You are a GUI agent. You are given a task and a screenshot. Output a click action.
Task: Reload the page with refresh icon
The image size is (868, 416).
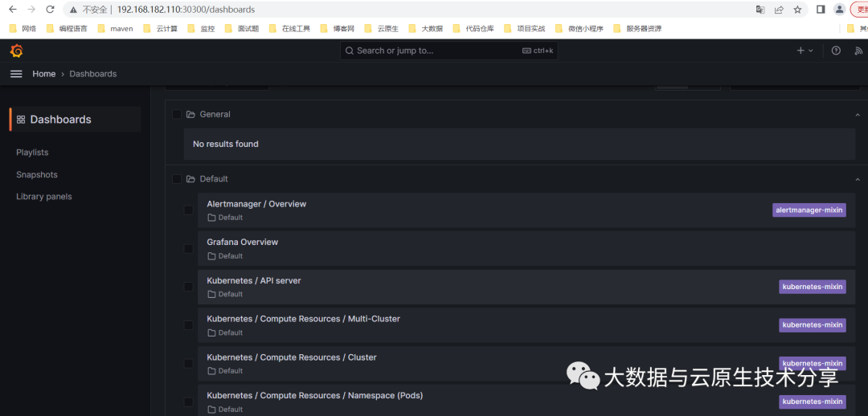[51, 10]
